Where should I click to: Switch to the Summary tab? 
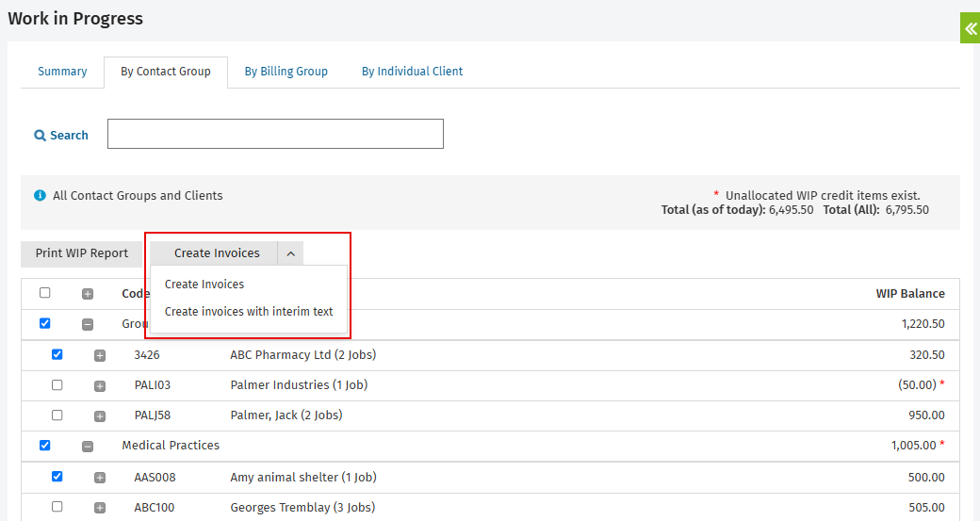coord(62,72)
